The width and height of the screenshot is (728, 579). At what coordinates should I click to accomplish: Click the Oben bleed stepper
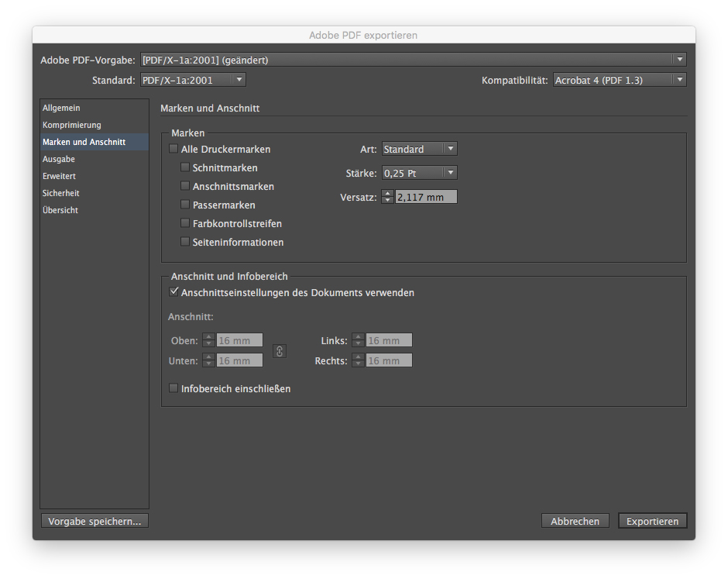click(x=209, y=340)
